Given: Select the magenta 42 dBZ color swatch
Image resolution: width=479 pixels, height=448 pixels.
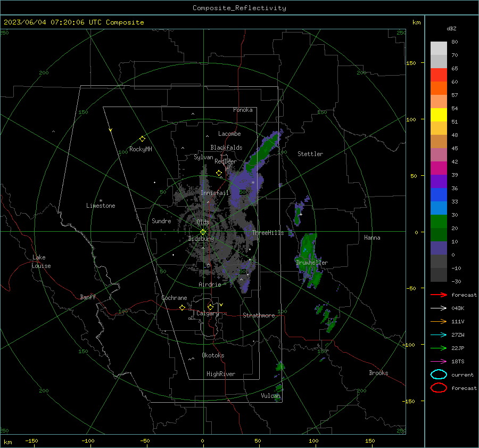Looking at the screenshot, I should 439,168.
